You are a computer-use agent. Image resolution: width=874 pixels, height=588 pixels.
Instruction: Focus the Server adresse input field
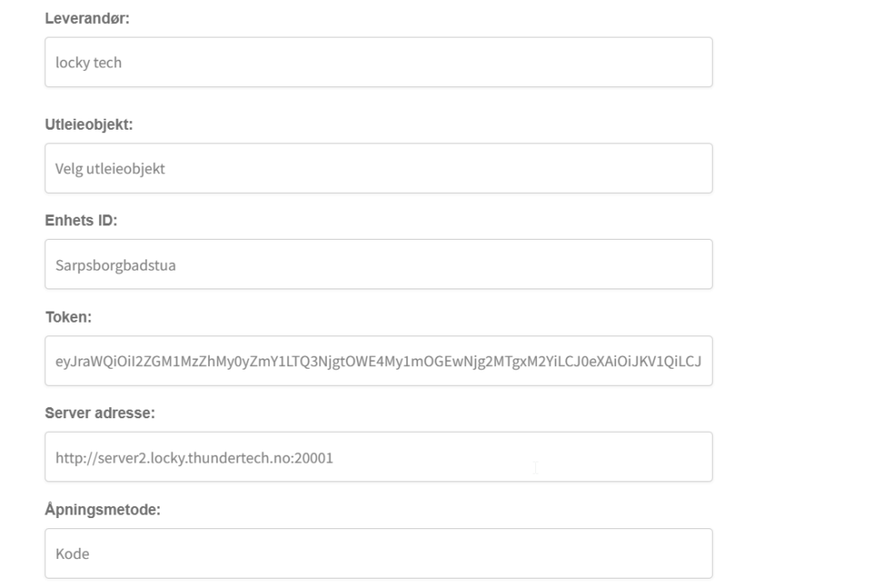[x=378, y=457]
